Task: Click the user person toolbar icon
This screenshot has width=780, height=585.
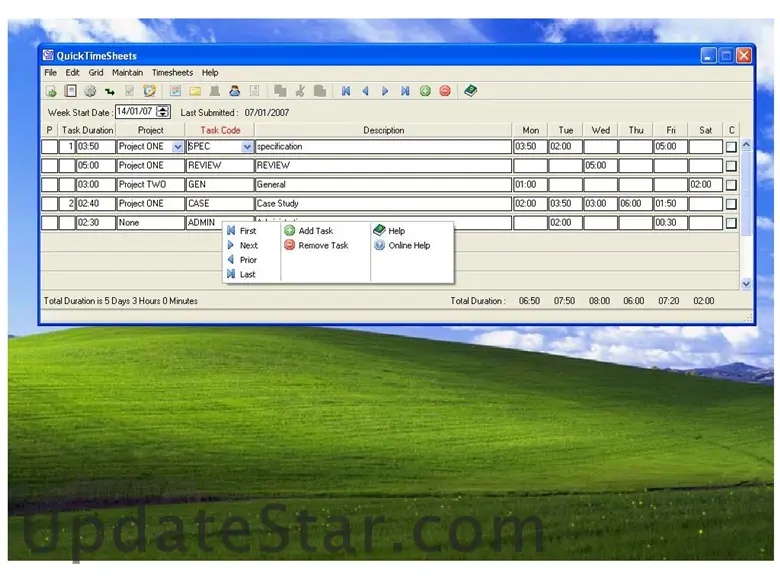Action: point(235,91)
